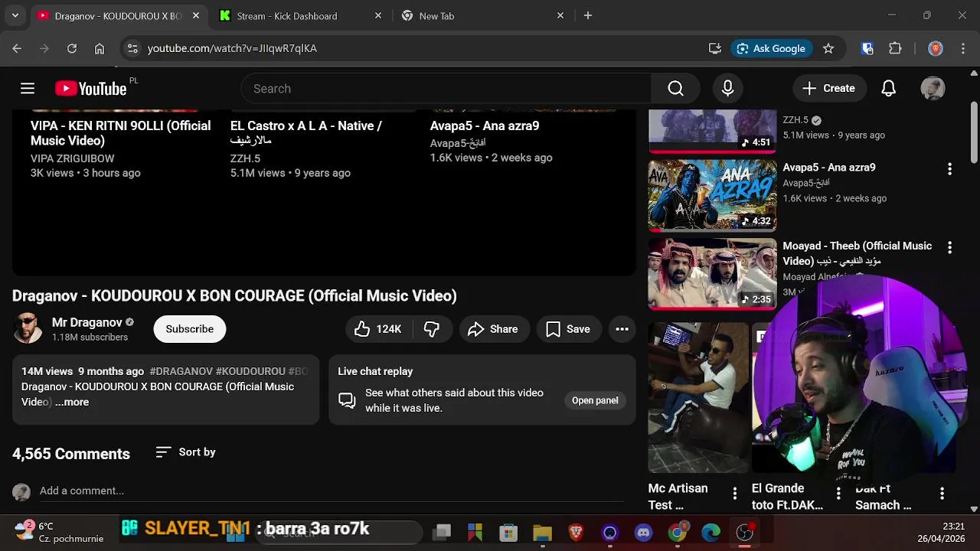Open Avapa5 - Ana azra9 end-screen title

click(485, 126)
